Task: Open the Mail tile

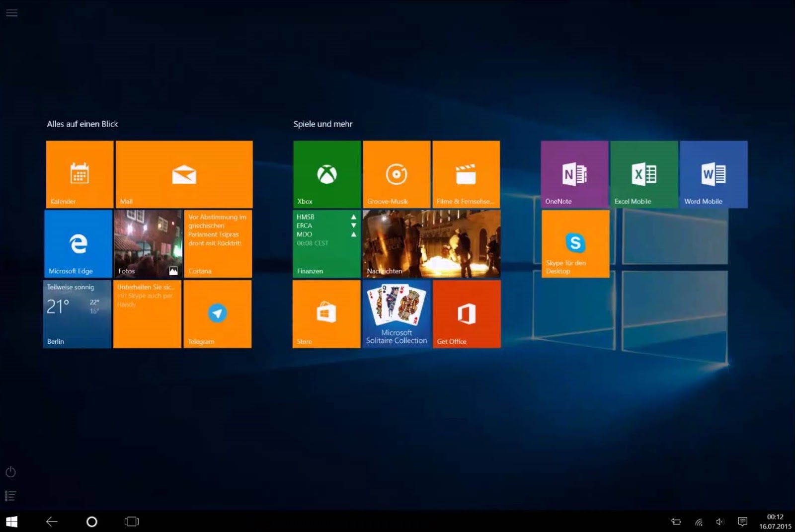Action: [x=184, y=174]
